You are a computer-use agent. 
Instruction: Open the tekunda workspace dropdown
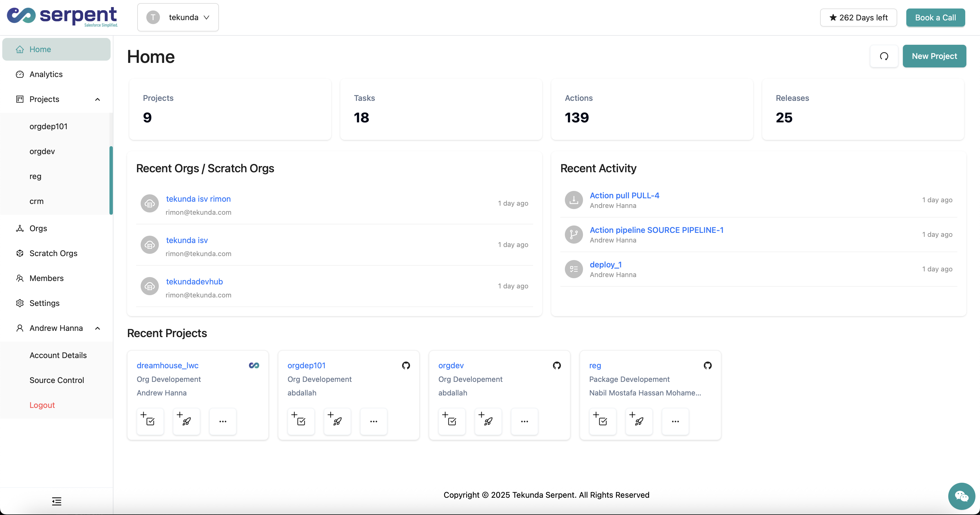tap(178, 18)
